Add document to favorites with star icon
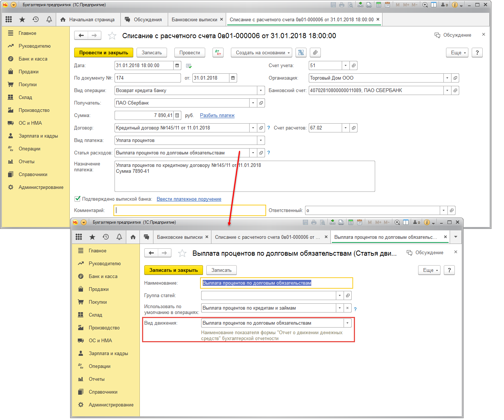 tap(112, 36)
